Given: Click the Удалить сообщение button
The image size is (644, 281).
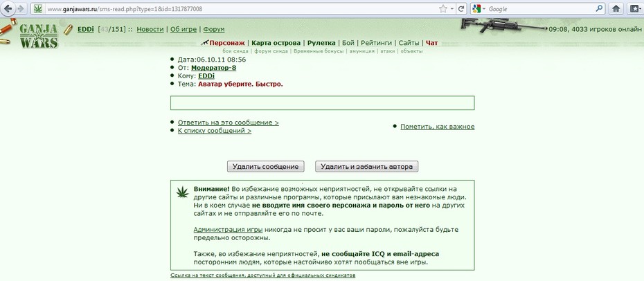Looking at the screenshot, I should (x=266, y=166).
